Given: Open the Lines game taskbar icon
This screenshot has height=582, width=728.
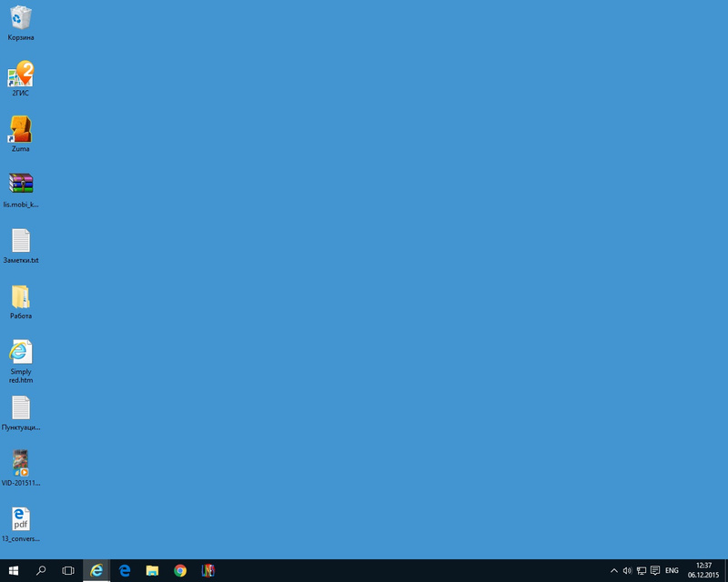Looking at the screenshot, I should pos(208,570).
